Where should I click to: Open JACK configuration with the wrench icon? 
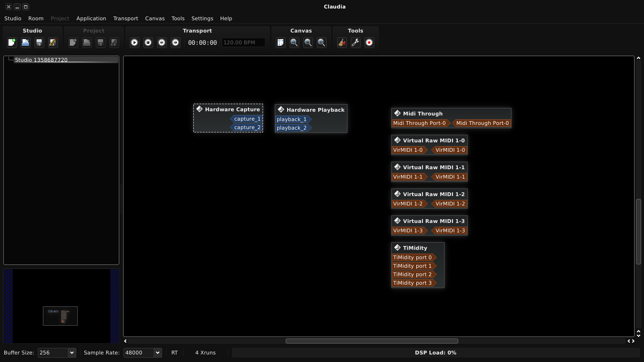click(x=355, y=42)
